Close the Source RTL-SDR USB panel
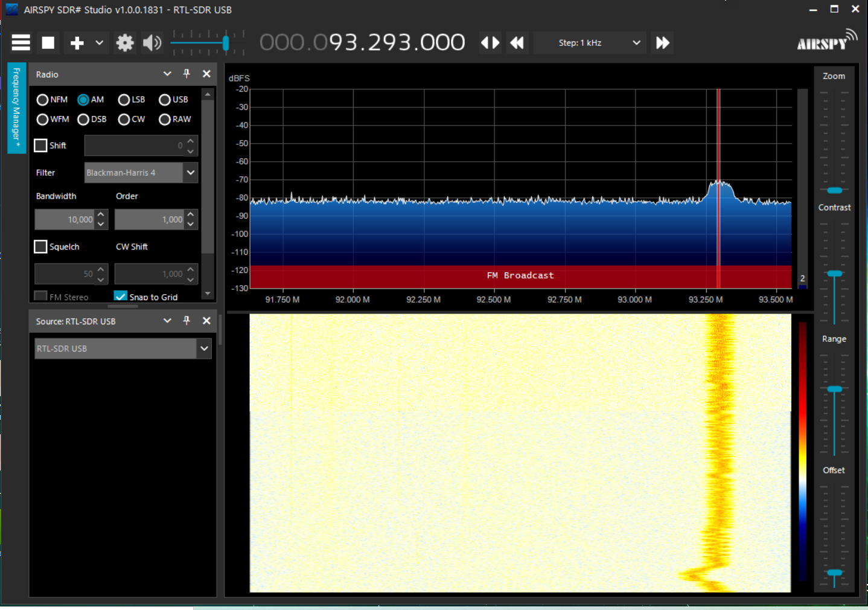Image resolution: width=868 pixels, height=610 pixels. click(206, 321)
